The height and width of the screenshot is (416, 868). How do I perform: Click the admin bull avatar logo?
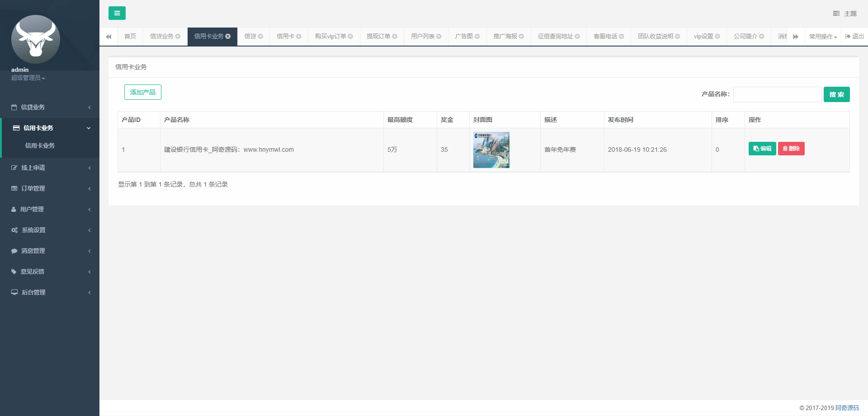[36, 39]
